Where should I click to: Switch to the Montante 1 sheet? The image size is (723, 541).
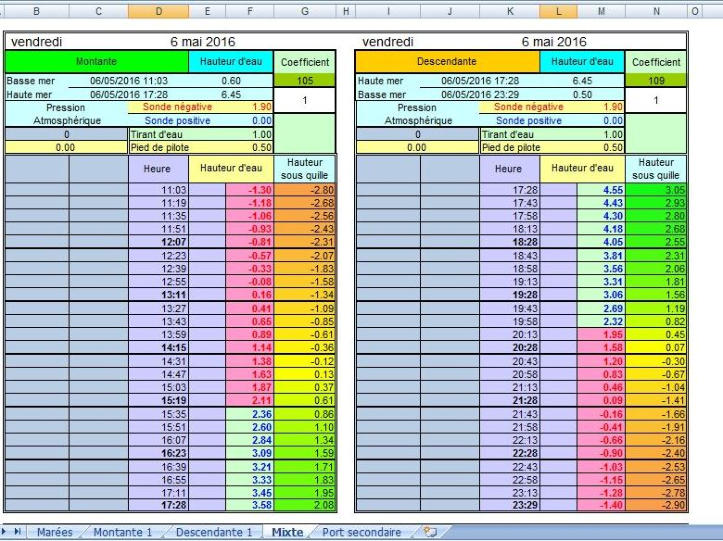pyautogui.click(x=122, y=532)
